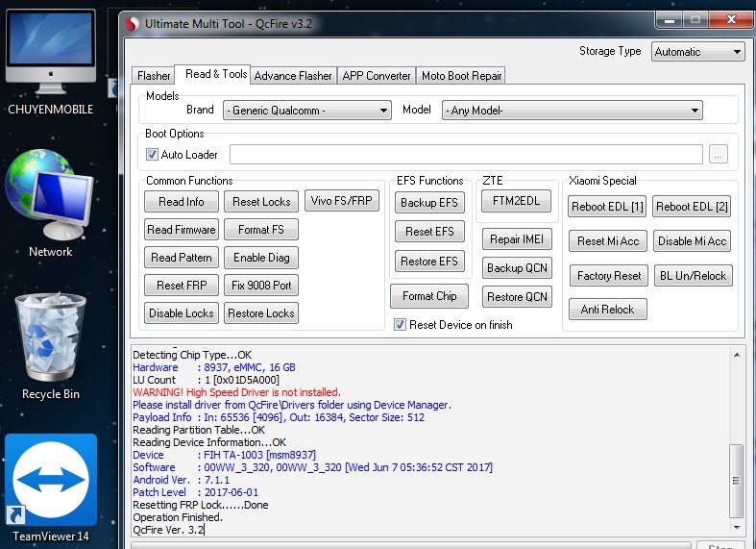756x549 pixels.
Task: Toggle the Auto Loader checkbox
Action: [152, 155]
